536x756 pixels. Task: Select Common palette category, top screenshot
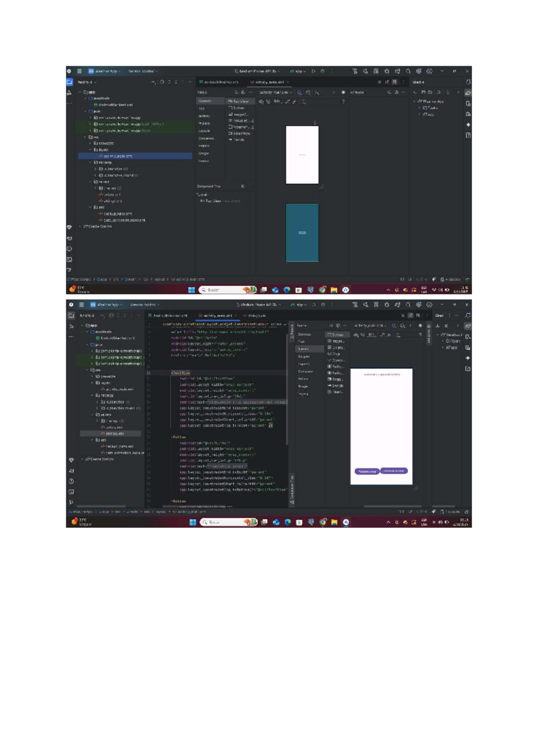click(210, 101)
